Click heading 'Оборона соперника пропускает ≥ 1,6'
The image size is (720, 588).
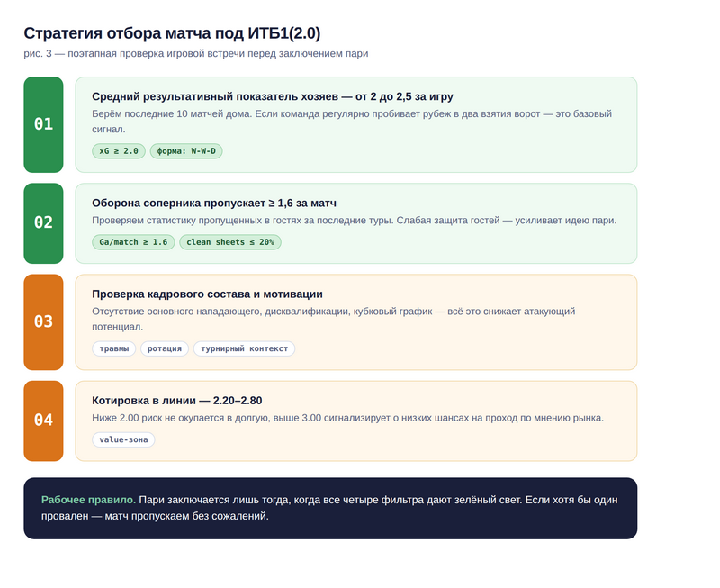214,203
